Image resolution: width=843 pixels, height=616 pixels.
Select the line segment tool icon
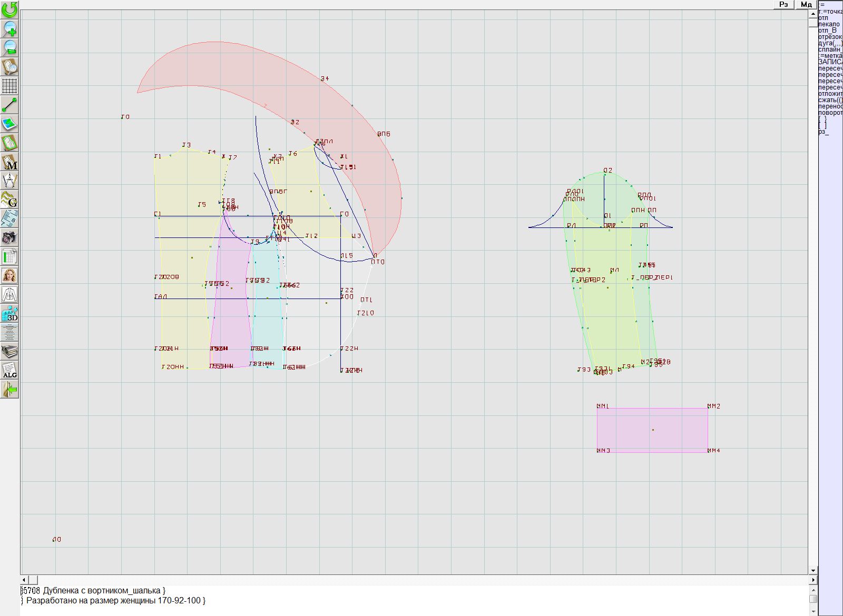coord(9,105)
